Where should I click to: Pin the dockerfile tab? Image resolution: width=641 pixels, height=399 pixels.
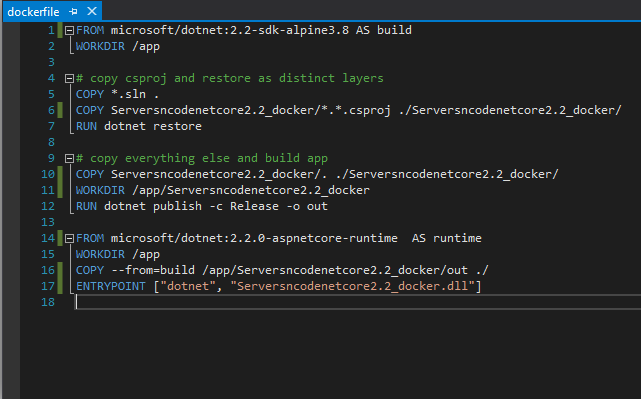click(x=73, y=12)
